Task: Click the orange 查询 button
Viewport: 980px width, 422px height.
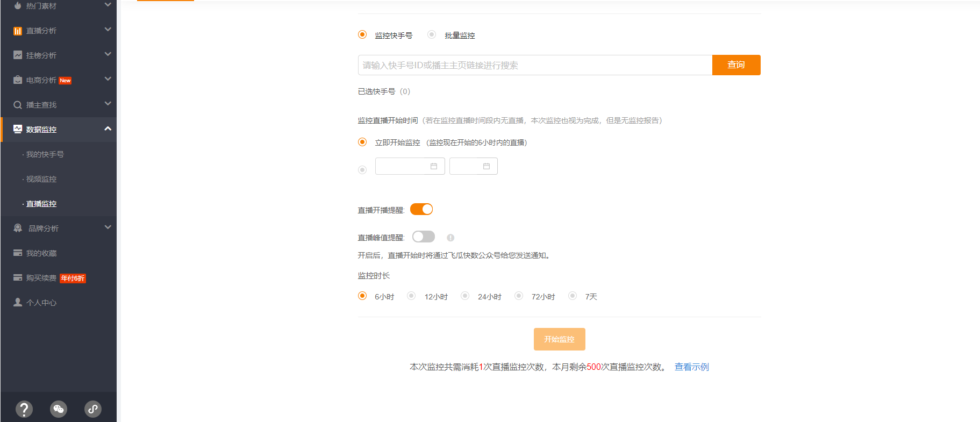Action: [736, 65]
